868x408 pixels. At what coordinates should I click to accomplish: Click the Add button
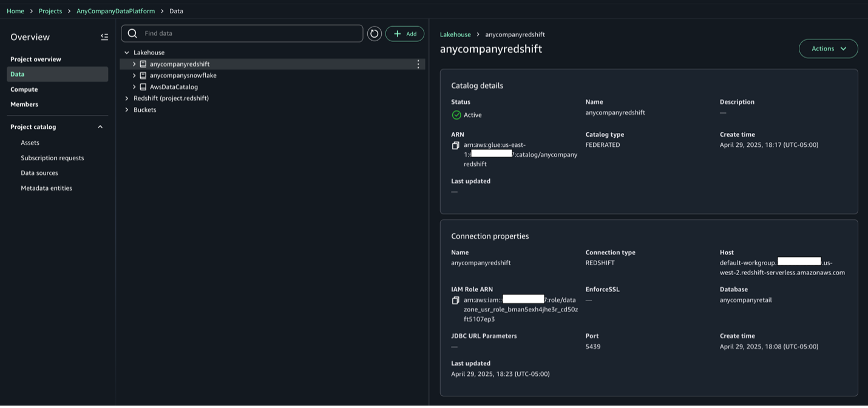tap(405, 34)
